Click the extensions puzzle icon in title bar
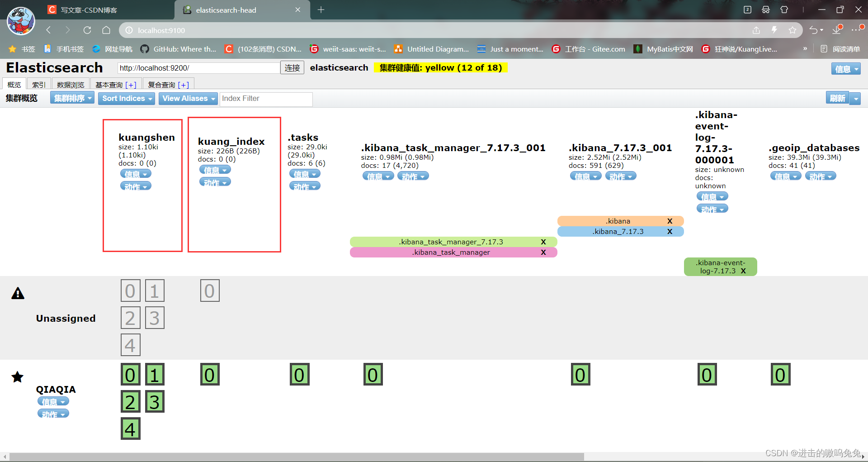The height and width of the screenshot is (462, 868). 784,10
